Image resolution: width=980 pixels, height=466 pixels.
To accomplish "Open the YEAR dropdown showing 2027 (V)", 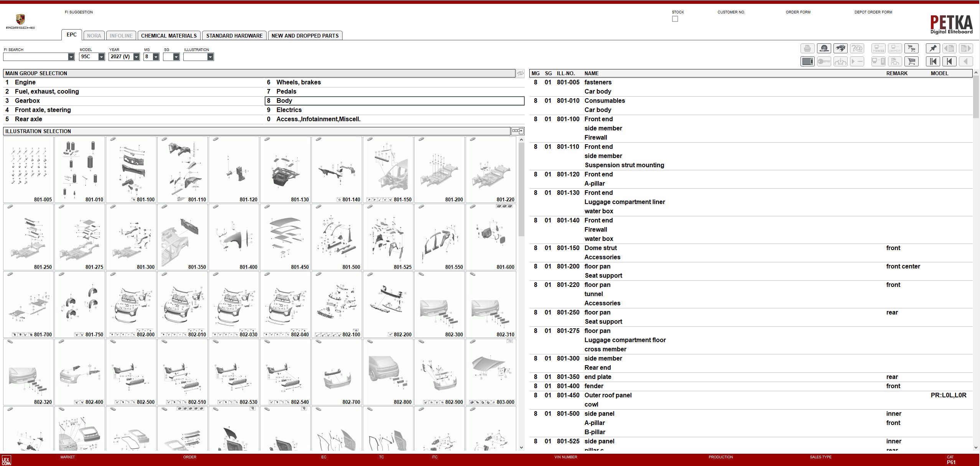I will coord(136,57).
